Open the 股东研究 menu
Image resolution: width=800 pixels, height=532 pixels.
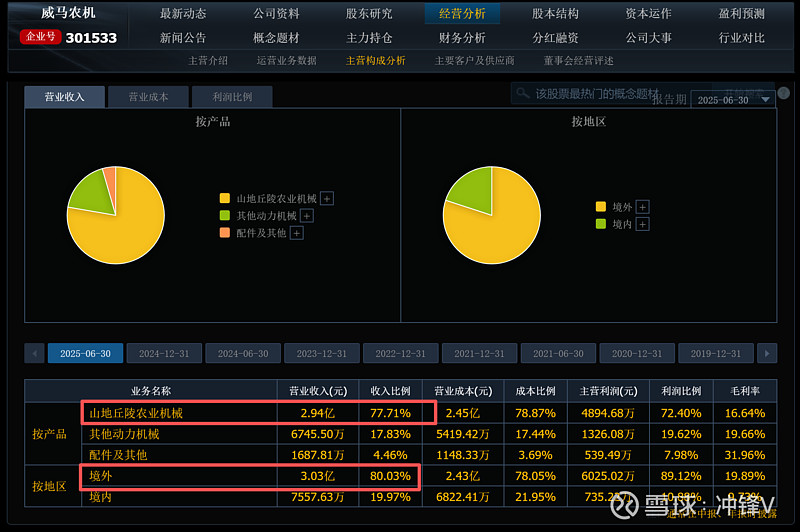point(369,14)
